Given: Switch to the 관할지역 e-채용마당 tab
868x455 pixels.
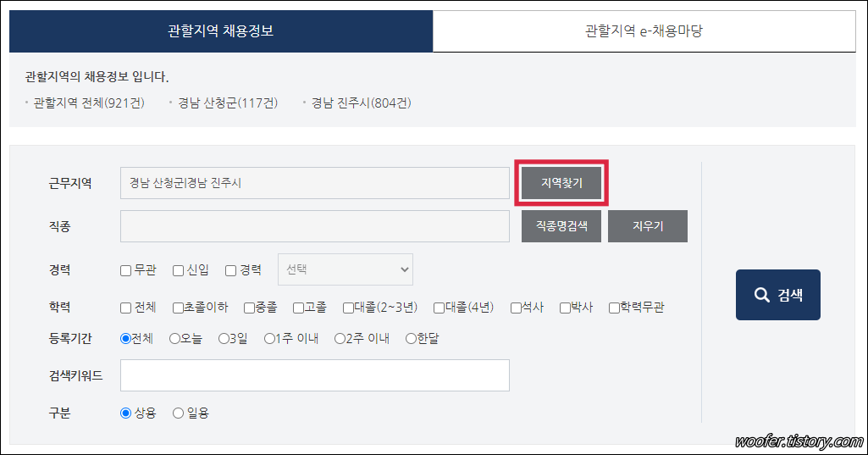Looking at the screenshot, I should (644, 31).
